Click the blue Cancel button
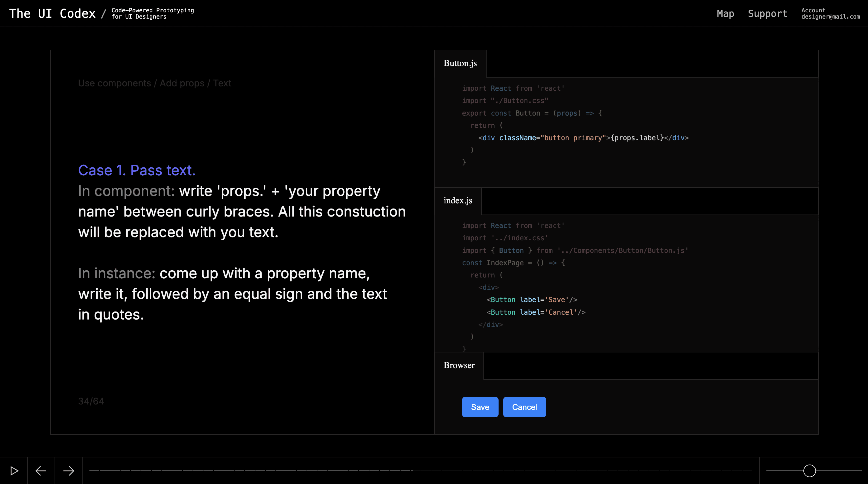 tap(524, 407)
